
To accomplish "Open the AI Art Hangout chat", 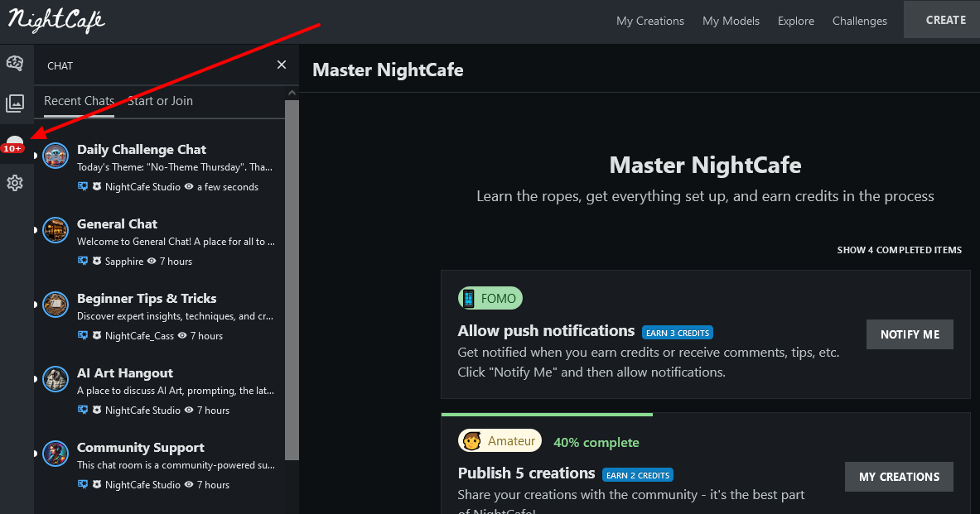I will pos(159,391).
